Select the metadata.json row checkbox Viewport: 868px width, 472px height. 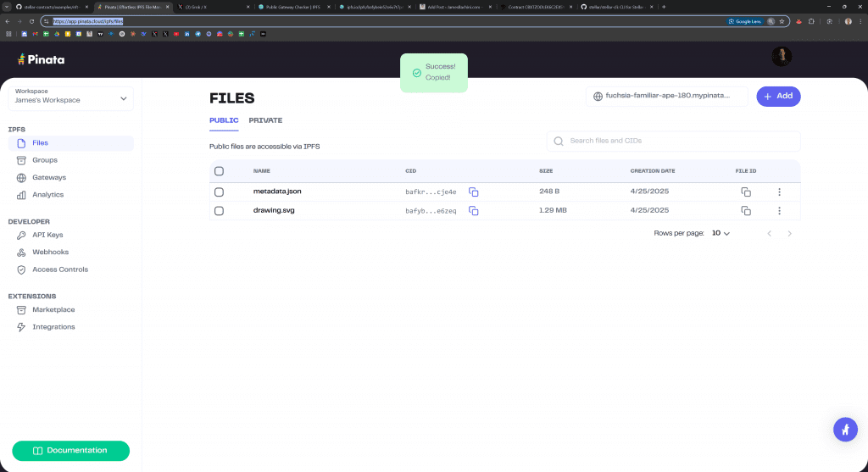[219, 192]
